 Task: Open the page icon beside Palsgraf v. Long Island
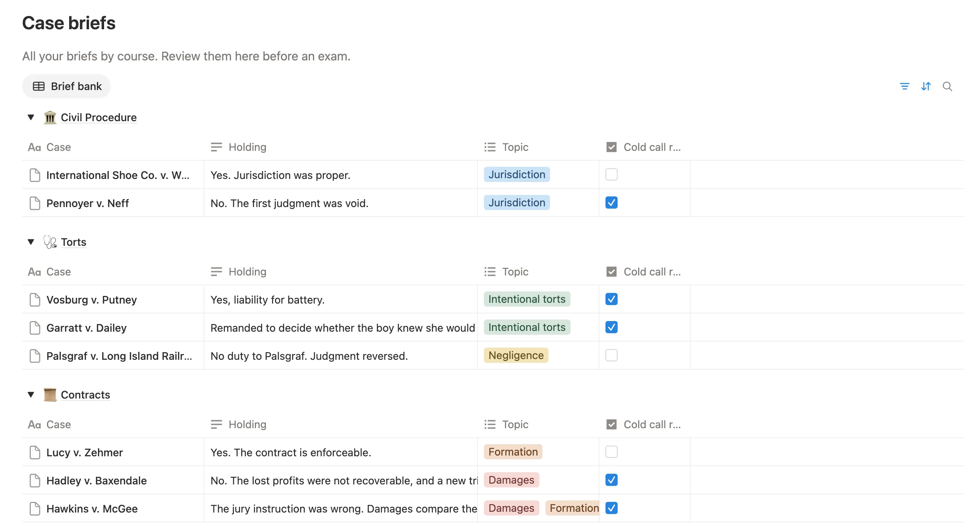35,356
